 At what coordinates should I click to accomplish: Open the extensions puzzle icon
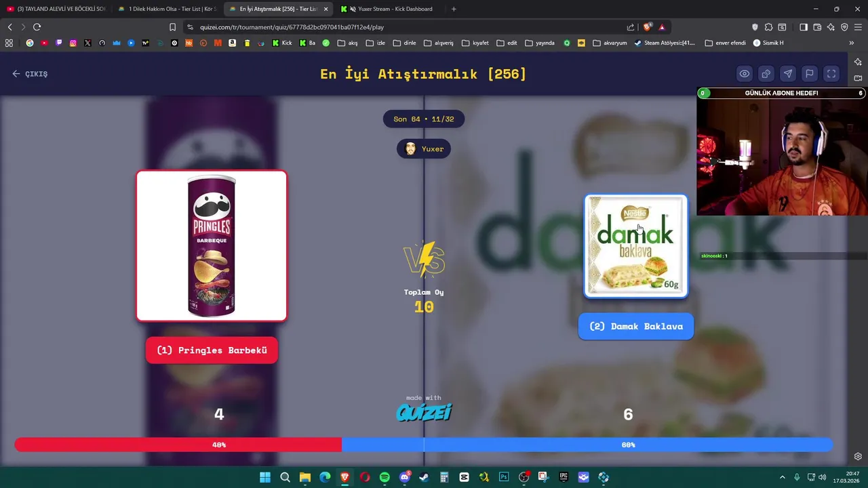tap(768, 27)
